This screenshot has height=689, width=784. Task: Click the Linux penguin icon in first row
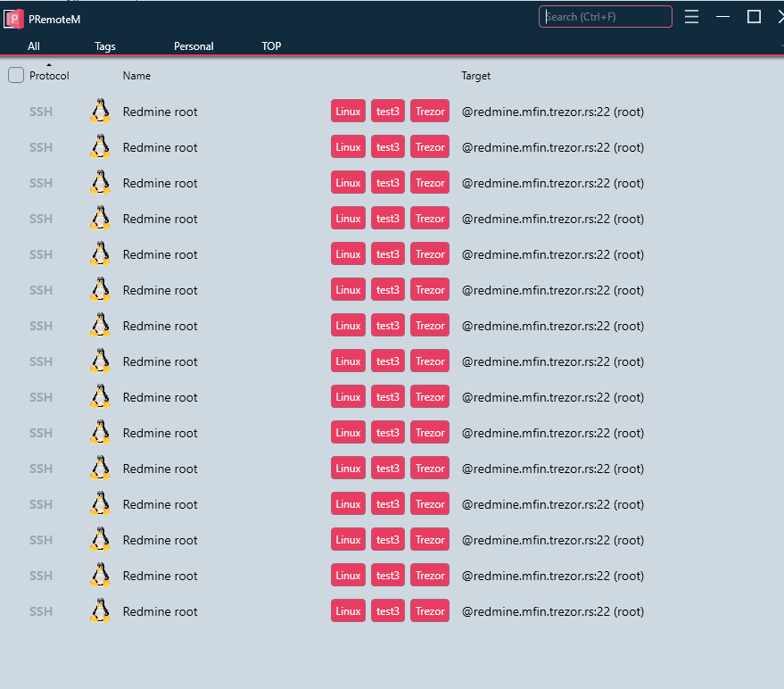100,111
